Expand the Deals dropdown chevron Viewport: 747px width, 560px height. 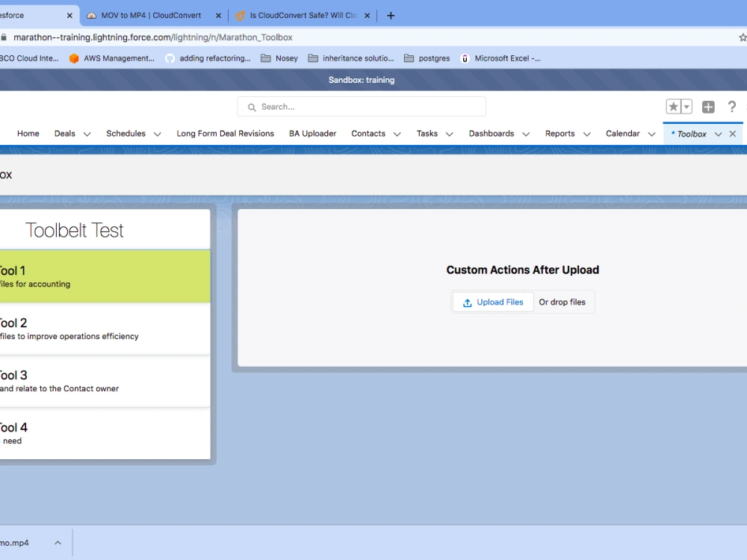pyautogui.click(x=87, y=134)
